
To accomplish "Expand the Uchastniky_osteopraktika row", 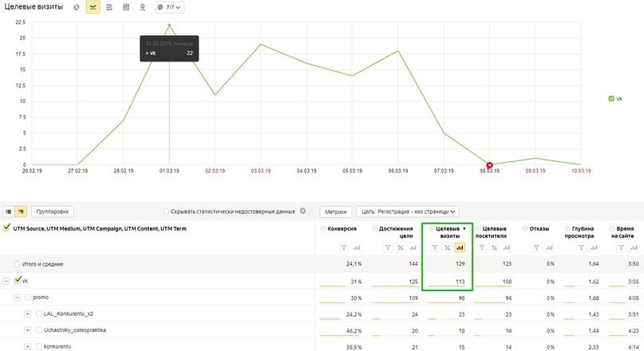I will click(27, 330).
